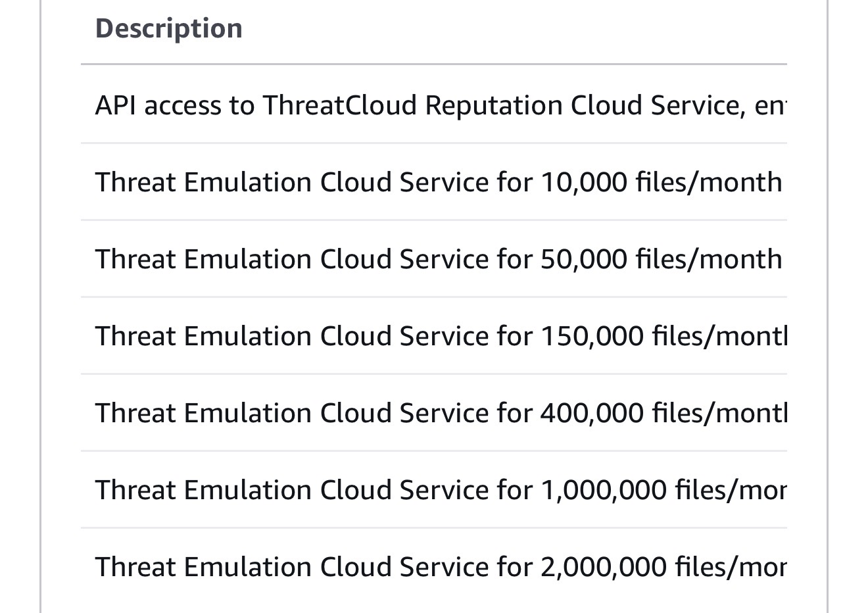The image size is (868, 613).
Task: Click 'Threat Emulation' text in the 10,000 row
Action: coord(203,182)
